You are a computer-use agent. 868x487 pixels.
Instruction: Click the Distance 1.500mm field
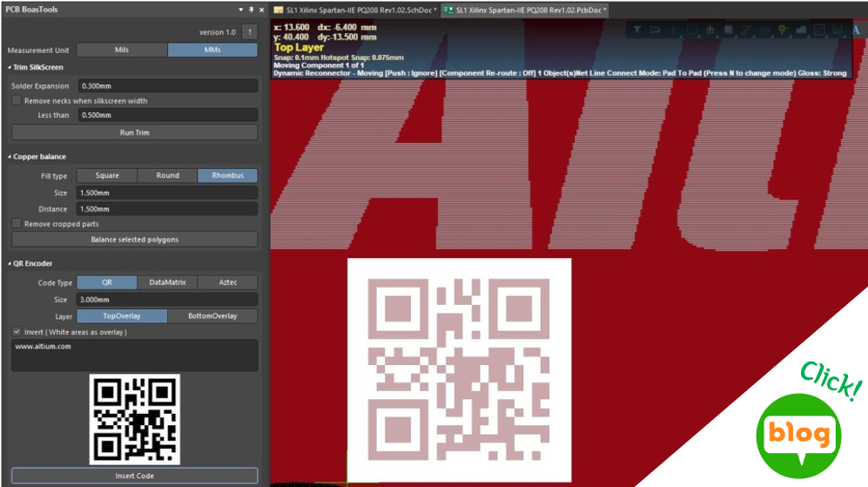coord(167,209)
